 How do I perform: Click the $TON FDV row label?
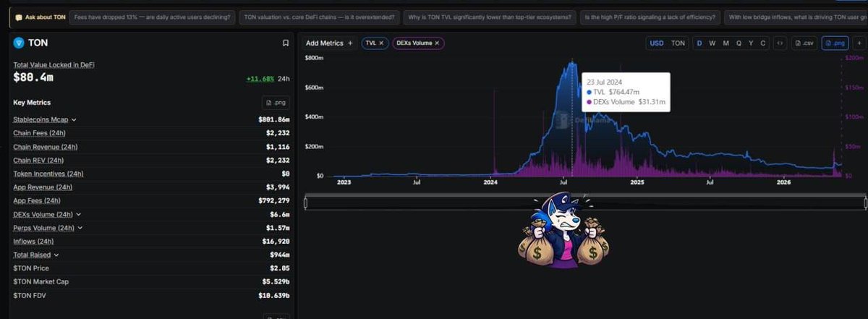[30, 295]
